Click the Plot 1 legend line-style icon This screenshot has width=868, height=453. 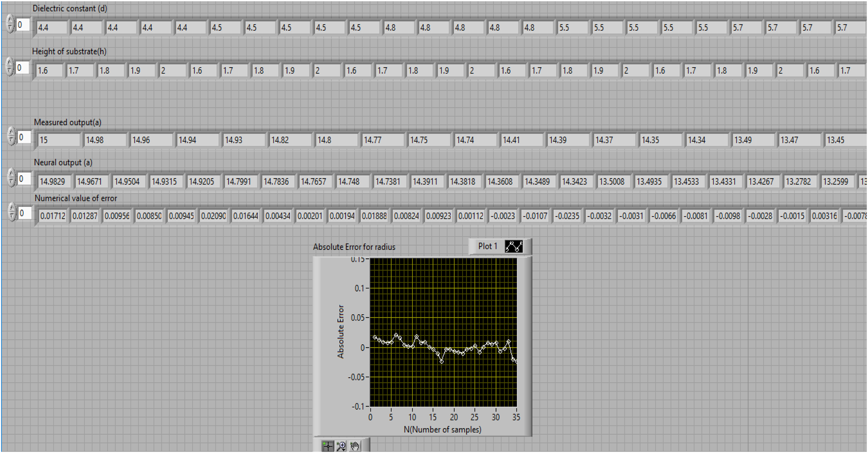pos(514,247)
